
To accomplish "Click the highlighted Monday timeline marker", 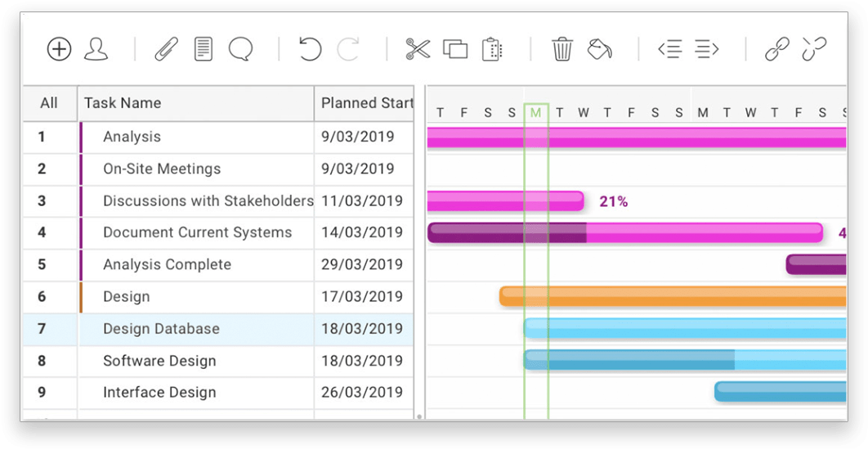I will (x=535, y=113).
